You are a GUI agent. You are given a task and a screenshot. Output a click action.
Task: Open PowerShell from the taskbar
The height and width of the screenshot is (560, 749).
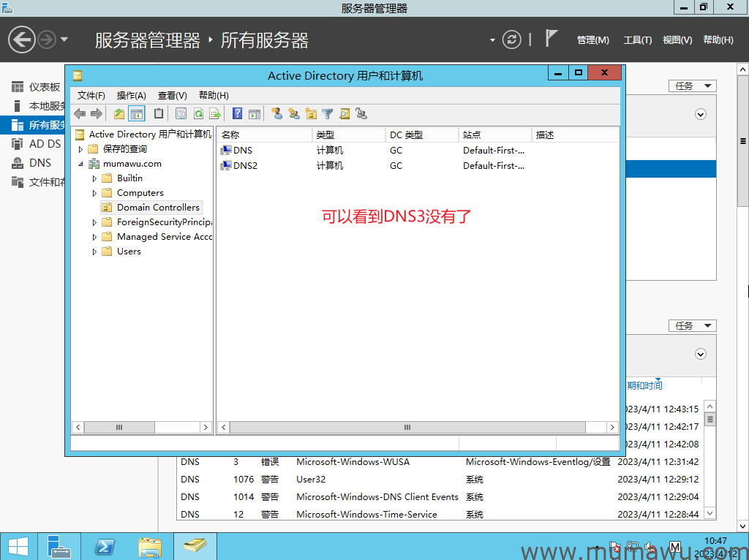[105, 546]
